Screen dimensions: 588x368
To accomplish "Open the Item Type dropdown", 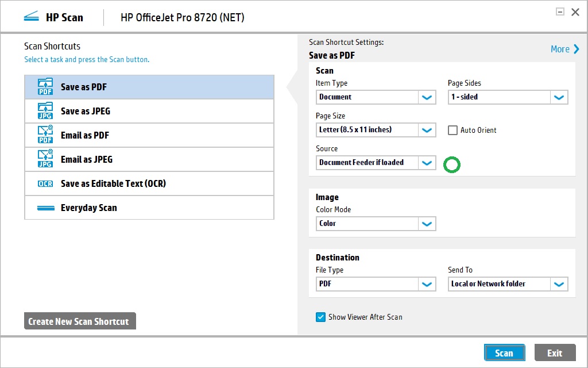I will [376, 97].
